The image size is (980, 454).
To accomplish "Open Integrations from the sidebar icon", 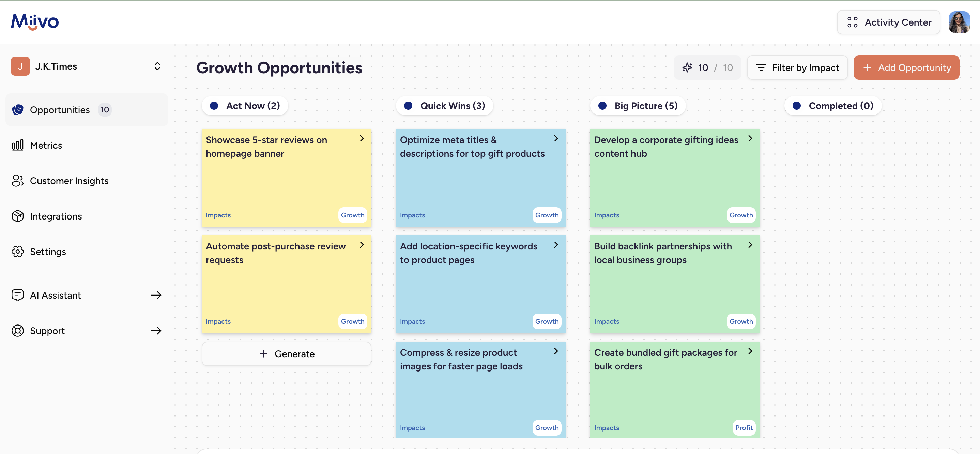I will tap(17, 216).
